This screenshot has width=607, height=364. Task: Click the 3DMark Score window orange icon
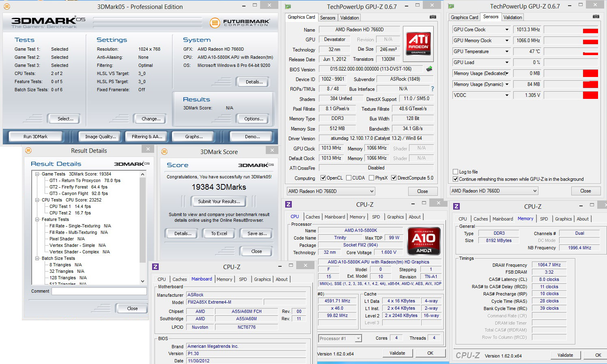click(164, 152)
